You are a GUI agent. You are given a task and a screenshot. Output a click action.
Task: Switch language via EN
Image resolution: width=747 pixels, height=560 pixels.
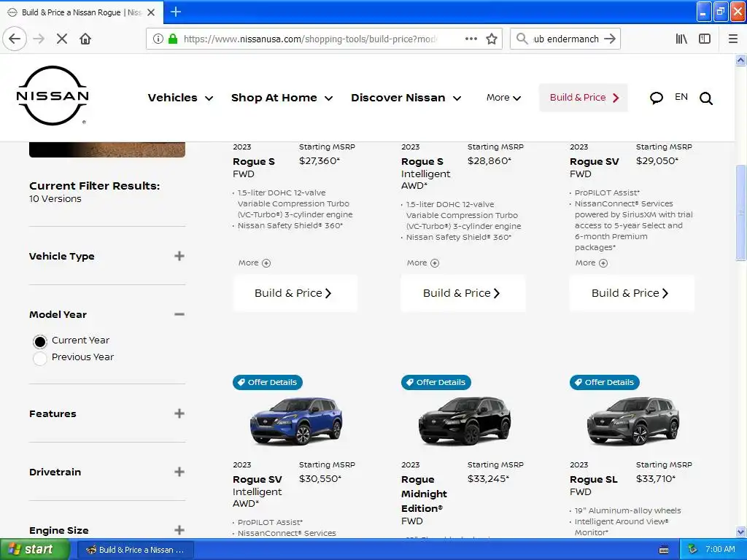(x=681, y=97)
